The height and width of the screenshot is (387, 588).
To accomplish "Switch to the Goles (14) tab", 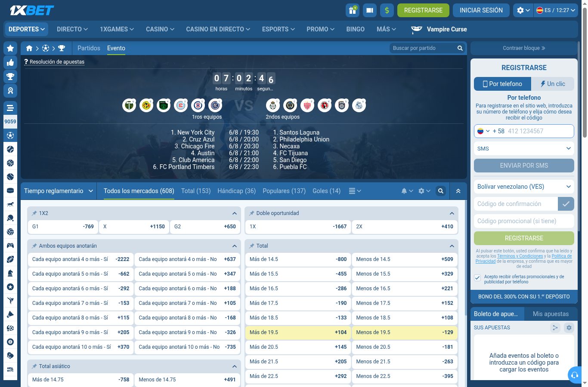I will [326, 191].
